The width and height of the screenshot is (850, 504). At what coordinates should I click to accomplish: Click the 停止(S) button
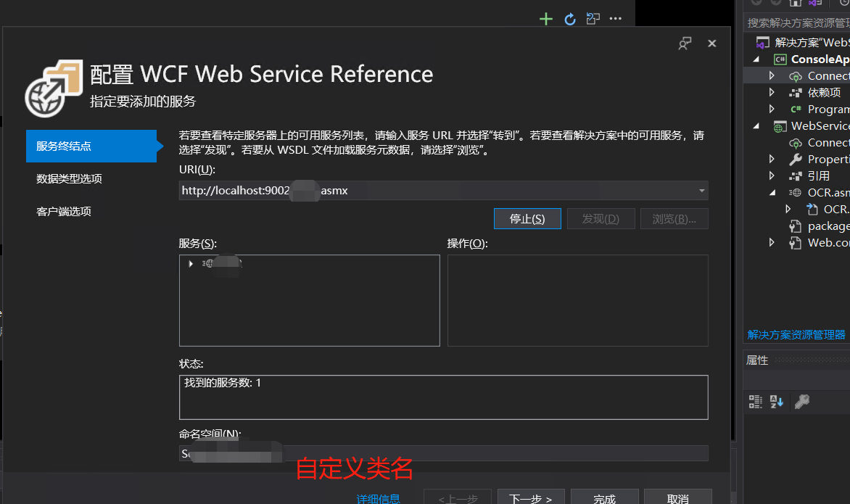pos(527,218)
